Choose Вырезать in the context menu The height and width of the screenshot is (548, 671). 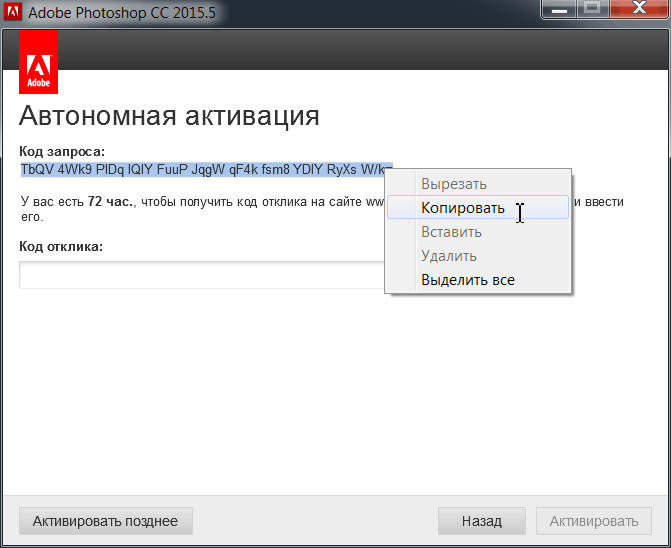[x=478, y=184]
